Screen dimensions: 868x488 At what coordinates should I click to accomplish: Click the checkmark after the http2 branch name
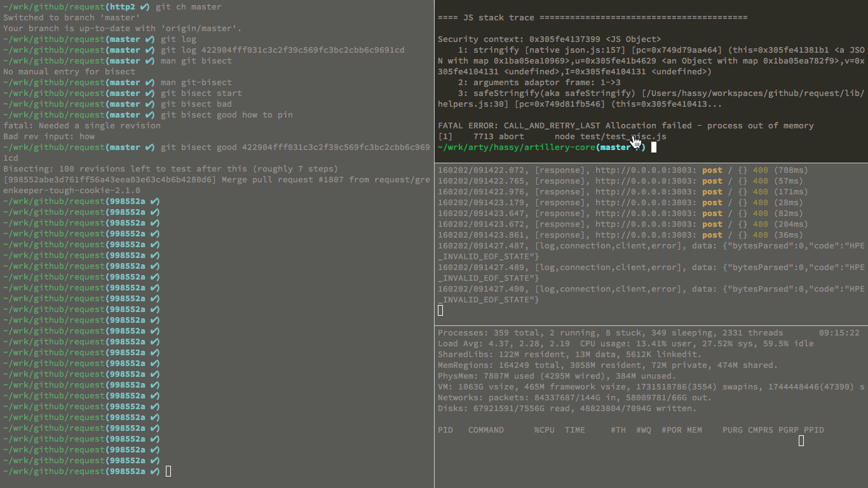144,7
